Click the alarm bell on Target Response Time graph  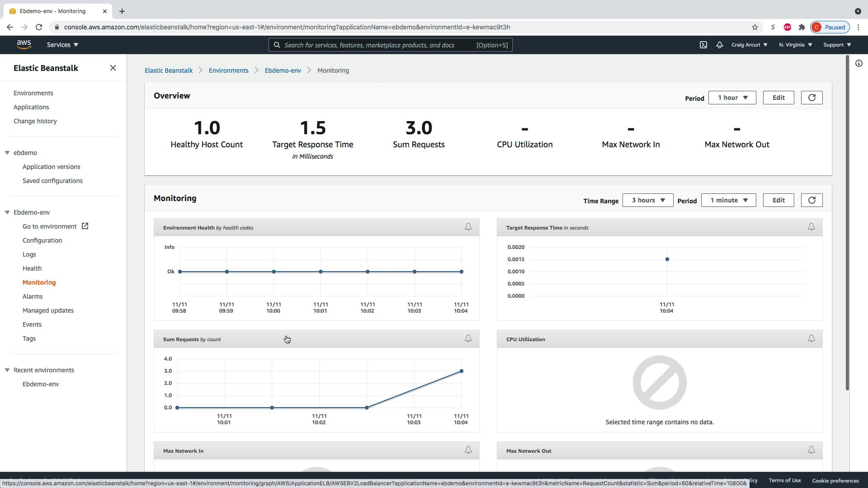(x=811, y=227)
